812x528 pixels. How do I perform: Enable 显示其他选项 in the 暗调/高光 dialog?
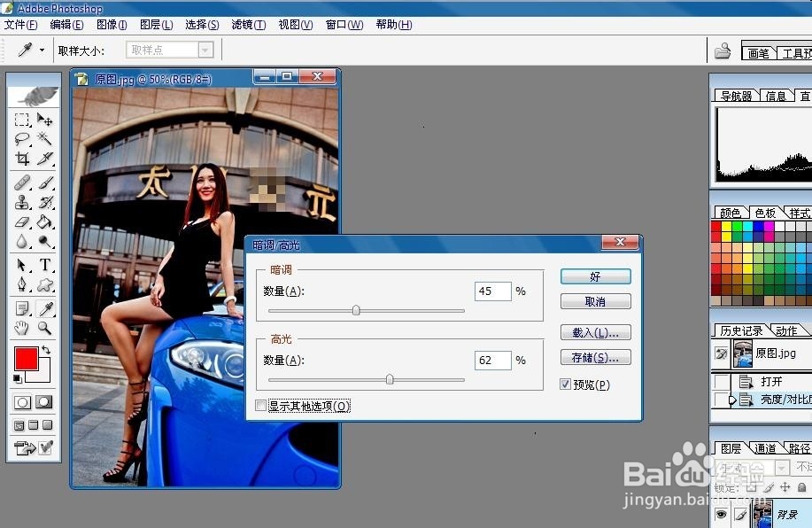[260, 405]
